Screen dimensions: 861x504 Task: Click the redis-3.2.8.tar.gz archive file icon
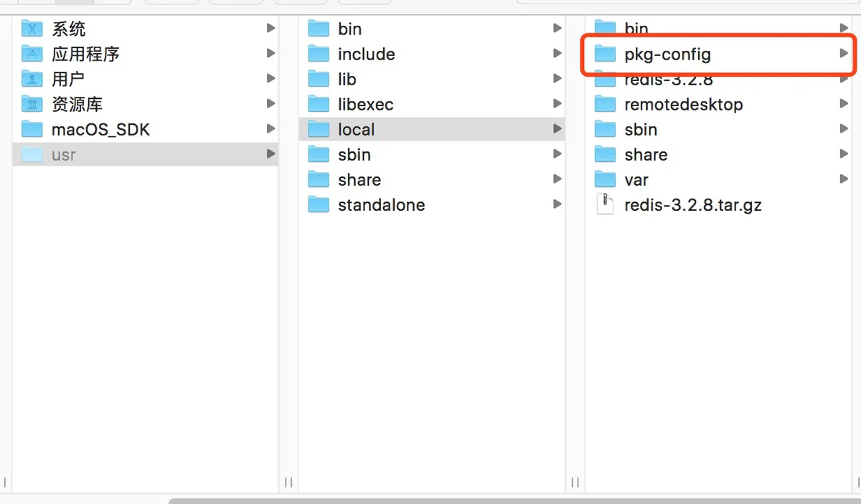point(606,205)
